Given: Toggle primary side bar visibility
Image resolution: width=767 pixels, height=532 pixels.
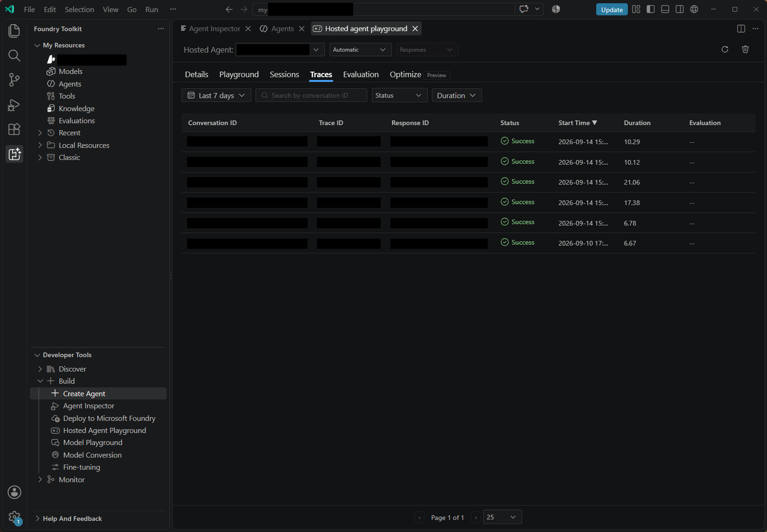Looking at the screenshot, I should pos(651,9).
